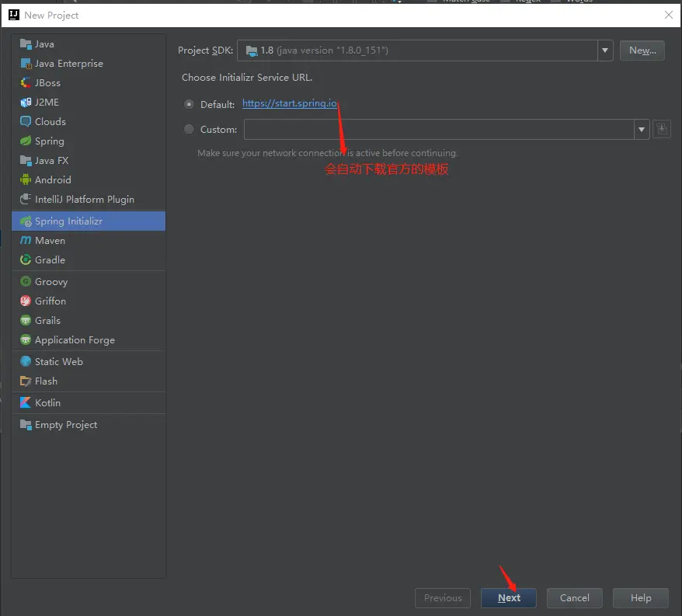Click the JBoss icon in sidebar
Screen dimensions: 682x616
[x=26, y=82]
